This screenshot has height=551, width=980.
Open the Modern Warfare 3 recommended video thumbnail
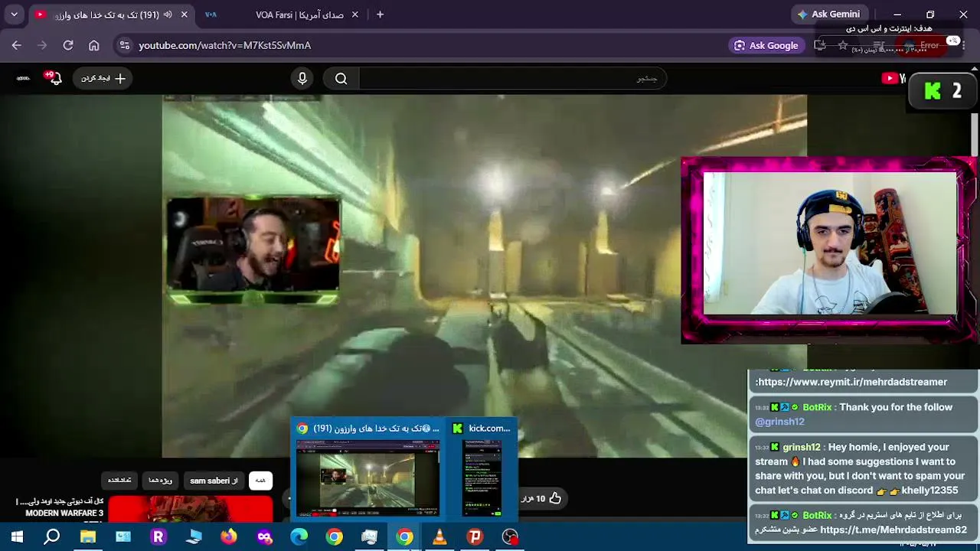pos(190,509)
